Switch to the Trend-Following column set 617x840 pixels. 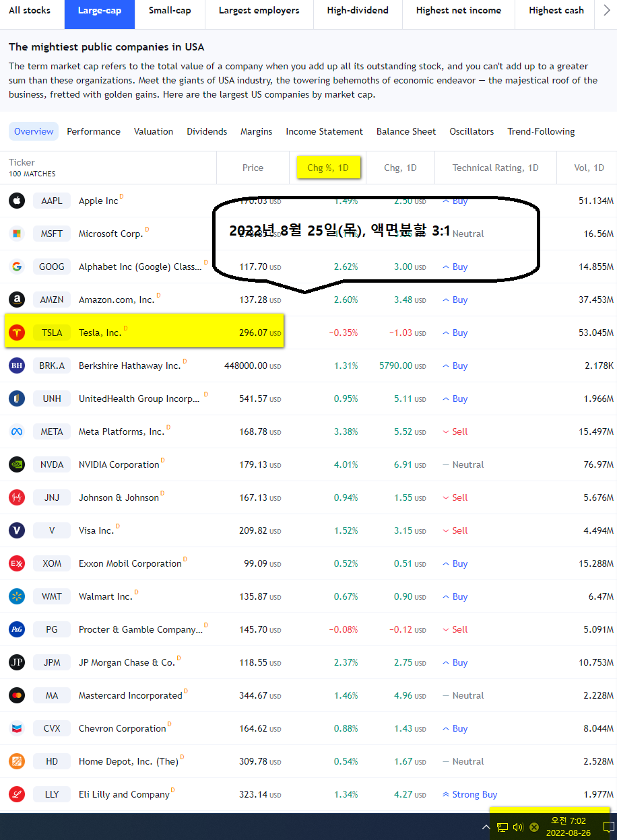point(541,131)
